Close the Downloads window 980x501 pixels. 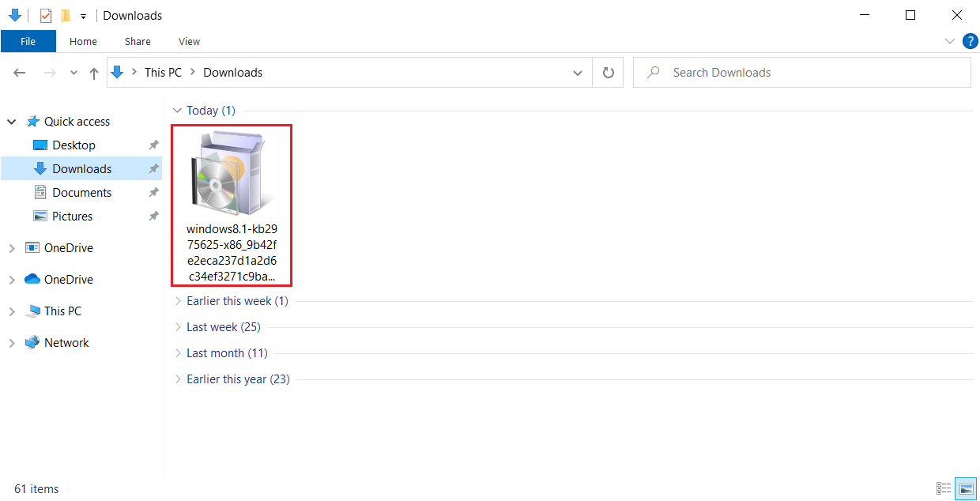[957, 15]
